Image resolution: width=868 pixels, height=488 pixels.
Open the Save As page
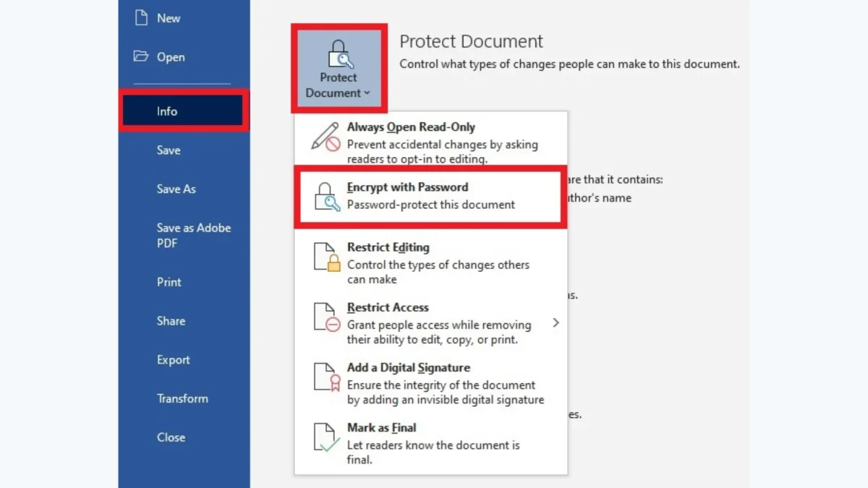point(176,189)
